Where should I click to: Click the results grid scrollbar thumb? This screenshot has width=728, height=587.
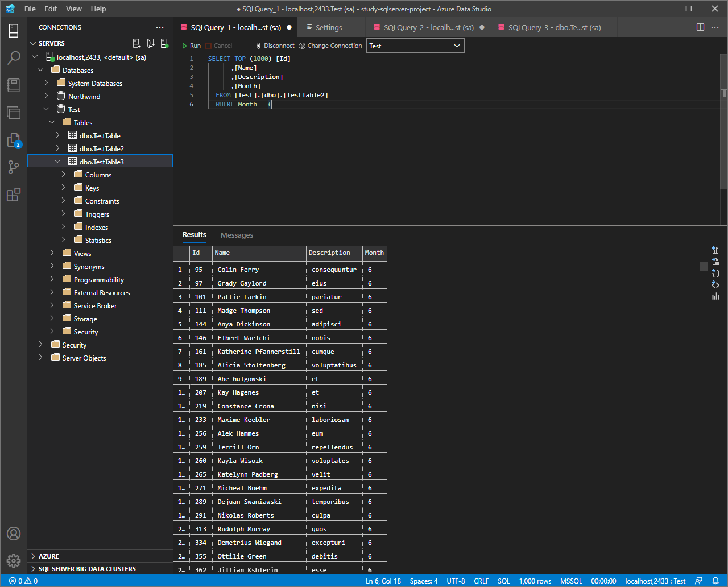pyautogui.click(x=704, y=266)
